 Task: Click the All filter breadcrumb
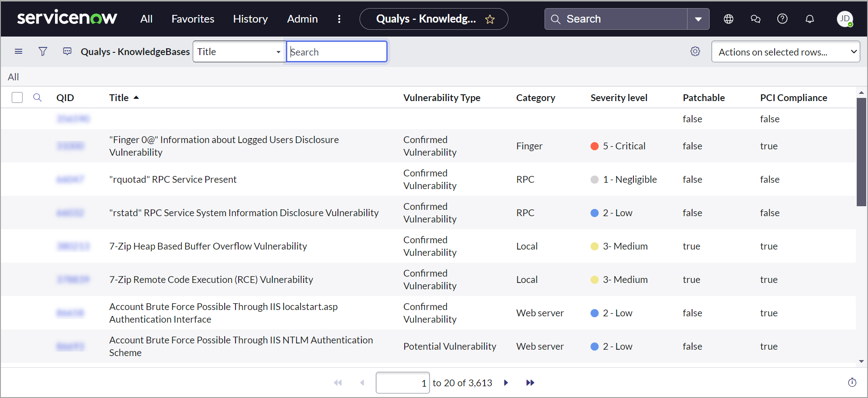tap(13, 77)
